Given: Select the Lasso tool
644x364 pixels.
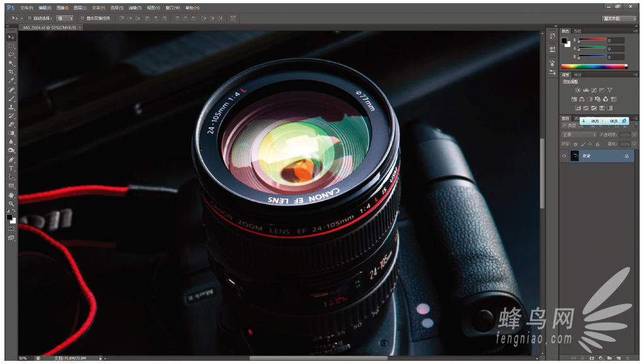Looking at the screenshot, I should [x=11, y=55].
